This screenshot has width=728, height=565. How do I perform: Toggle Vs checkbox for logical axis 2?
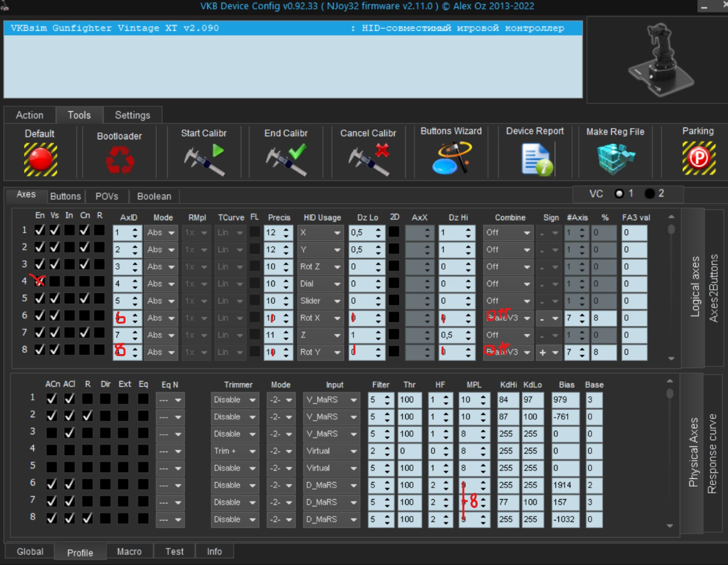click(x=55, y=247)
